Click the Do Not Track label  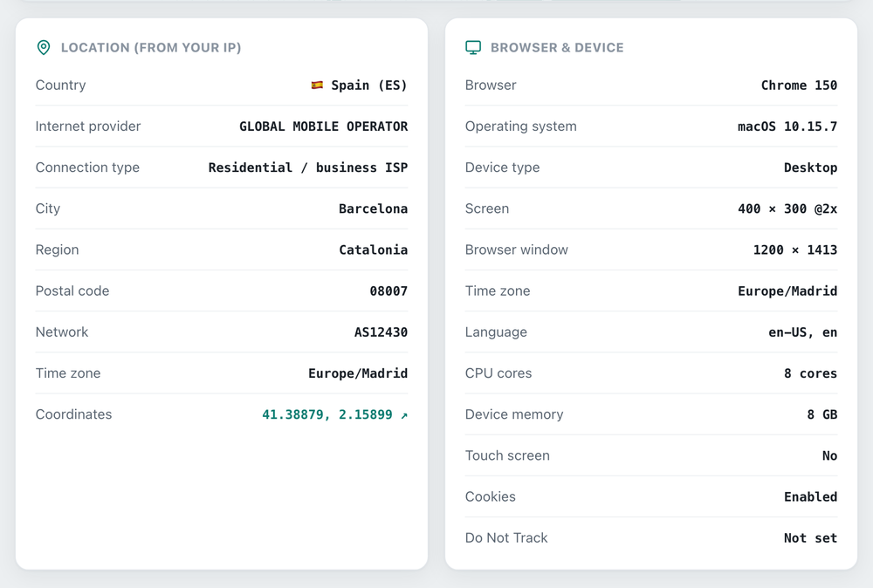coord(506,538)
